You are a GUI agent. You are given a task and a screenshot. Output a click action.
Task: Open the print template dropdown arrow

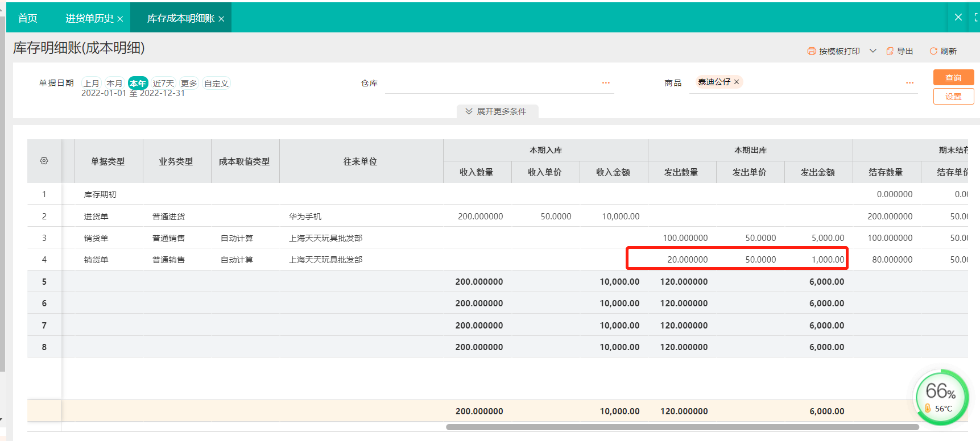pyautogui.click(x=873, y=51)
